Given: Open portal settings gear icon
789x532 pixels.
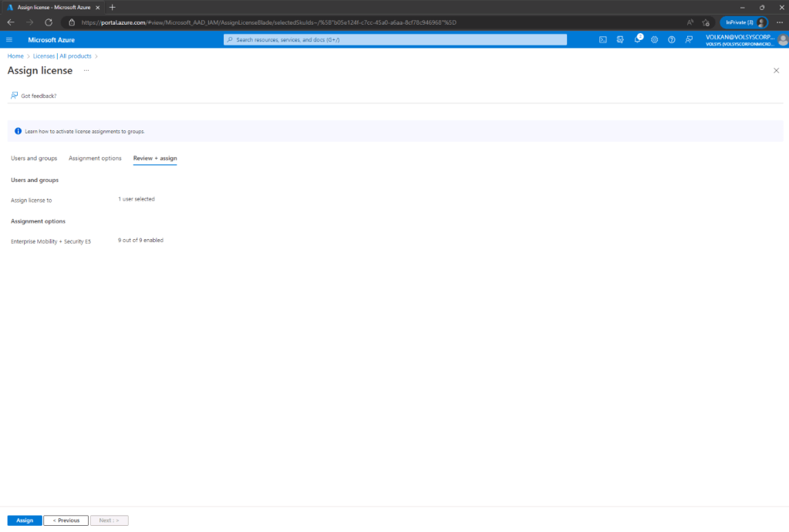Looking at the screenshot, I should (x=655, y=39).
